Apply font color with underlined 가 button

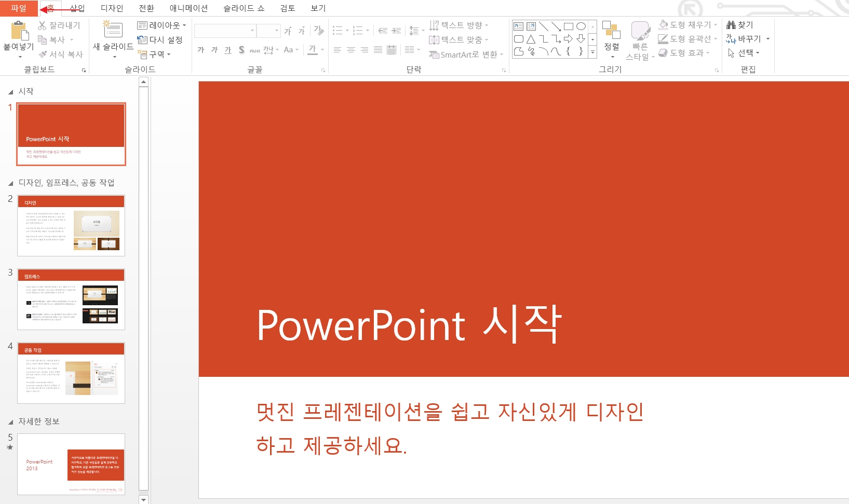[312, 50]
